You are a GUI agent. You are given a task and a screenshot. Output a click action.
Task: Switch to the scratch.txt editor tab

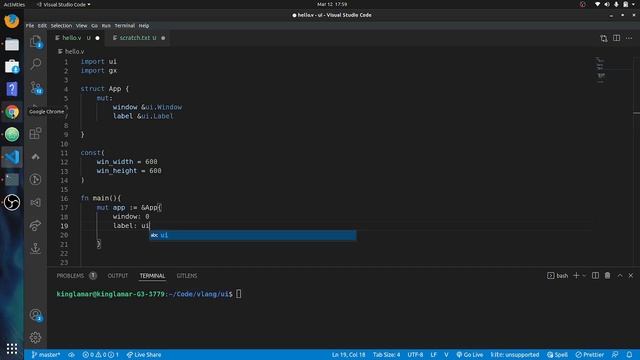[138, 38]
